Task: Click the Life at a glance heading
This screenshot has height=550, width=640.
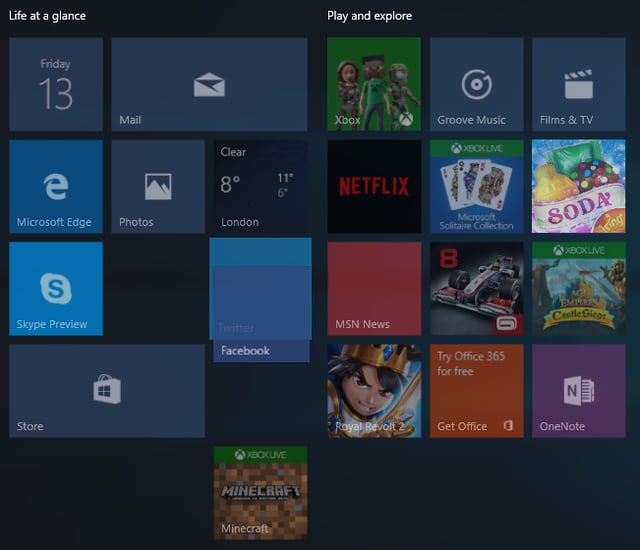Action: click(47, 16)
